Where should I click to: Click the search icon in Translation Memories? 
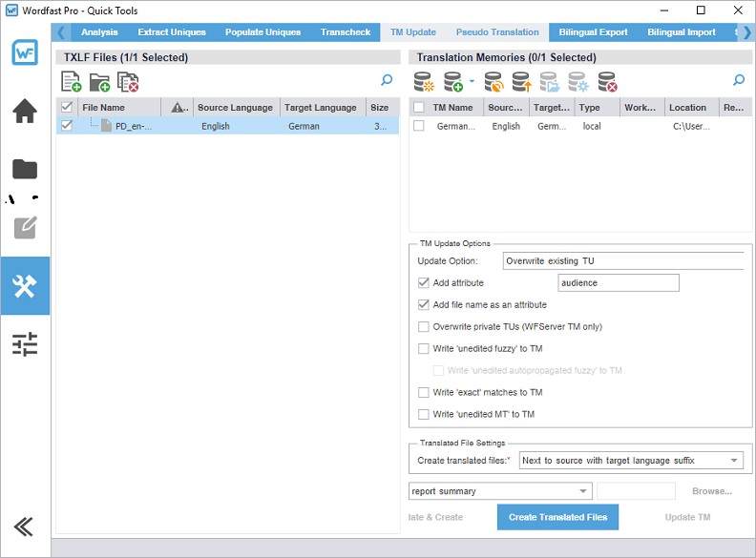coord(739,81)
